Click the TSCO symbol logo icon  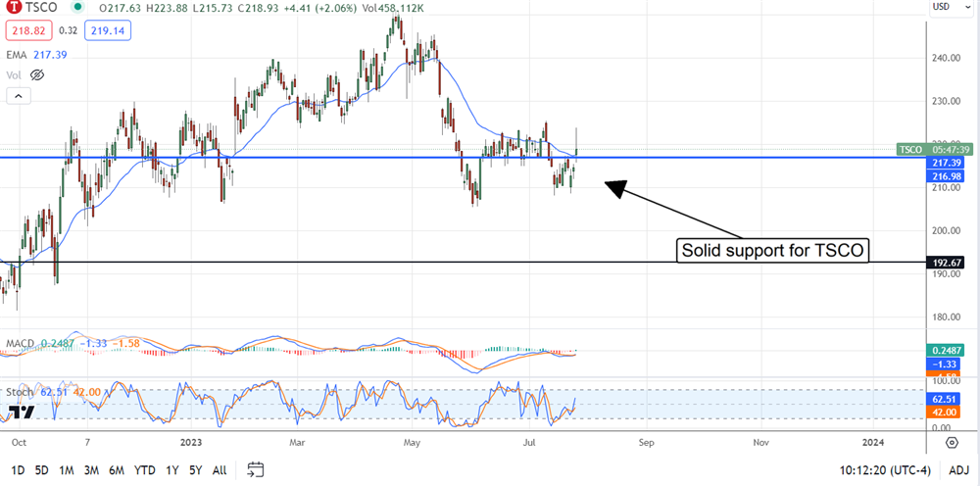16,10
